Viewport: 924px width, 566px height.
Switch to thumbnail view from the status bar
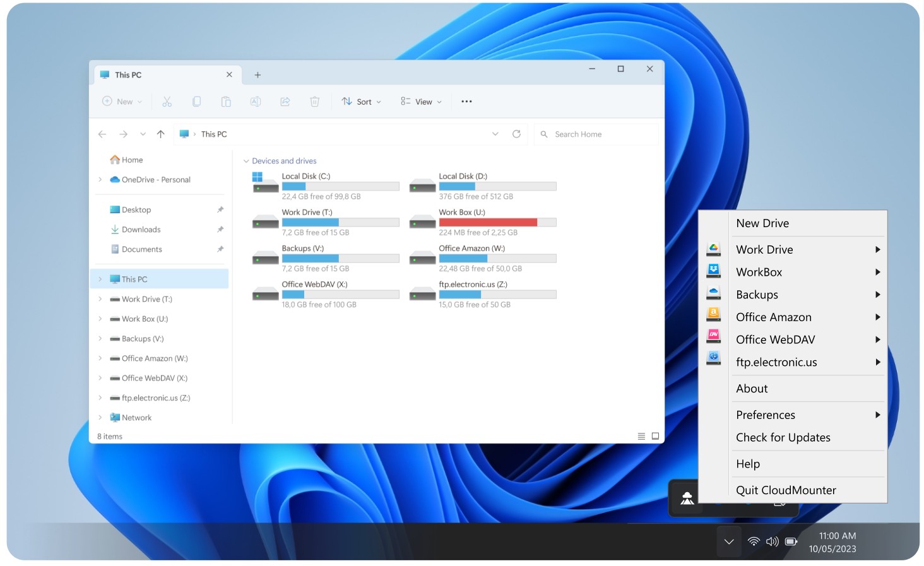(654, 435)
